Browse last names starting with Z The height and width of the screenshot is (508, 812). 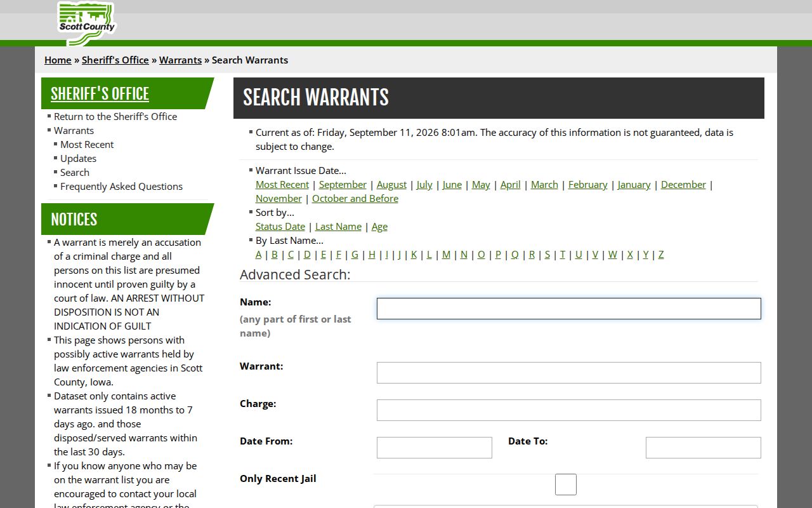[x=661, y=254]
